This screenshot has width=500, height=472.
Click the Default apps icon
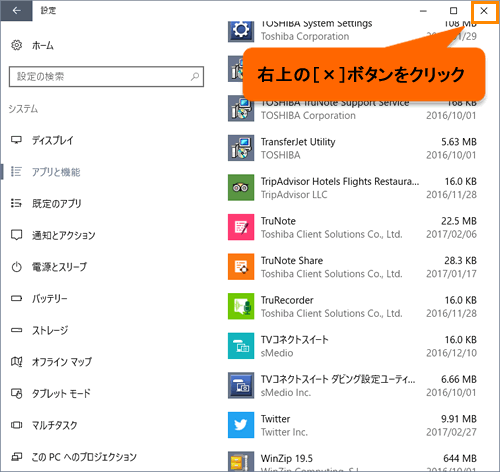click(16, 203)
